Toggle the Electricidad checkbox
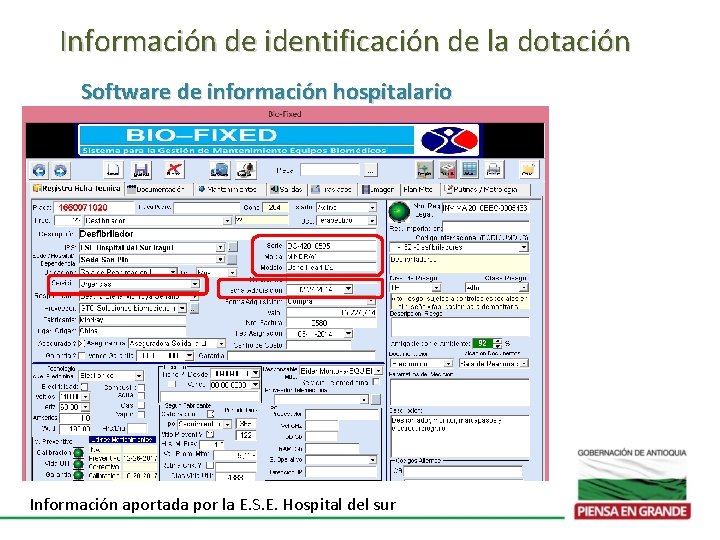Image resolution: width=720 pixels, height=540 pixels. 84,387
